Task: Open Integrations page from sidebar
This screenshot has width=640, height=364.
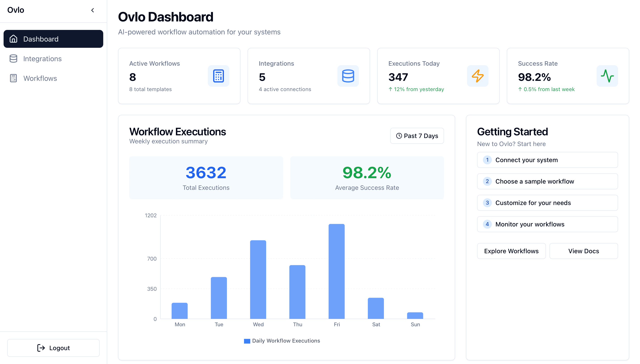Action: 42,59
